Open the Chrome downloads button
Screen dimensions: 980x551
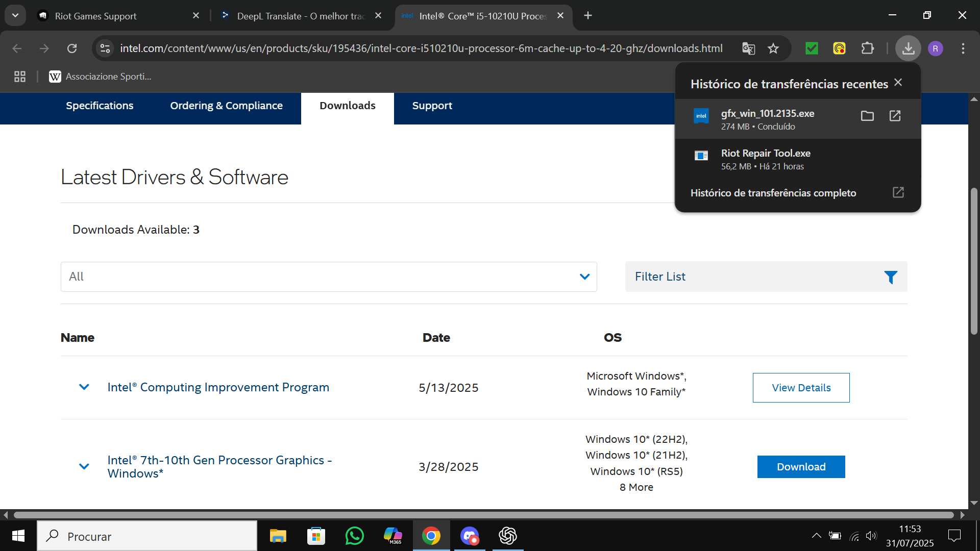click(908, 48)
